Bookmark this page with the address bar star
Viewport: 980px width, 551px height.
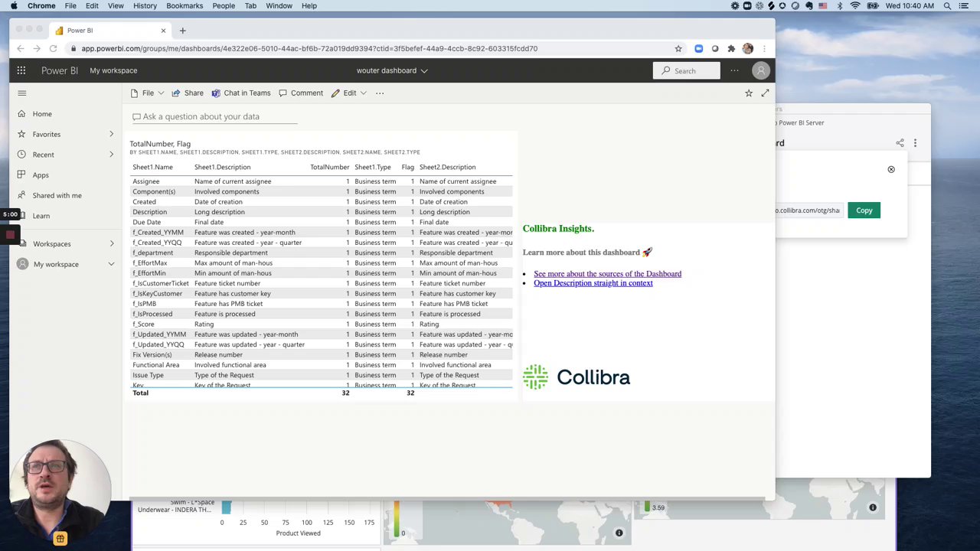pyautogui.click(x=678, y=48)
